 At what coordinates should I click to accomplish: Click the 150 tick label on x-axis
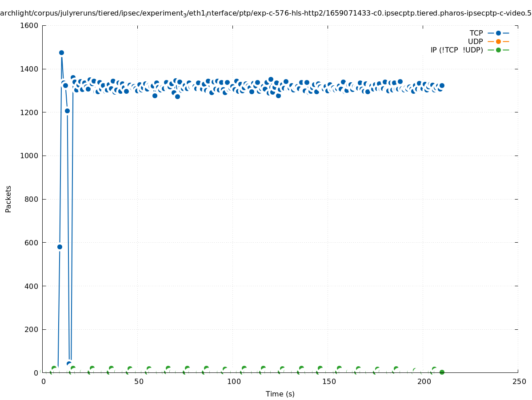[328, 382]
